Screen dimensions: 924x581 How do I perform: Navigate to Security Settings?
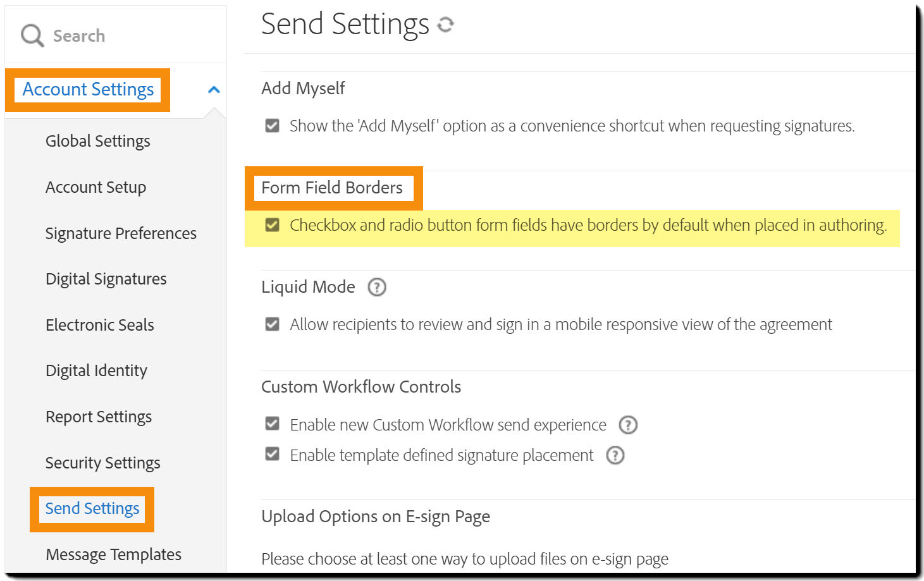pos(102,463)
